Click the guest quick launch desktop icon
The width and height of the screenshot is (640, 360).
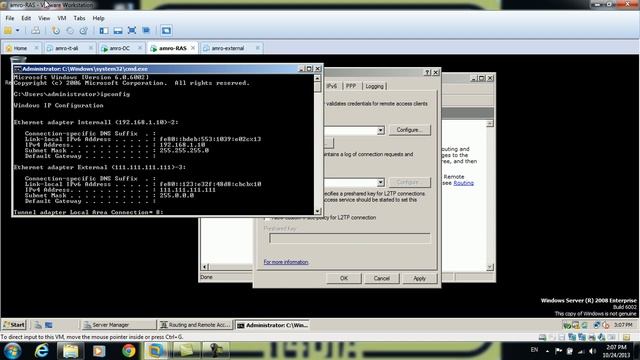[x=49, y=325]
